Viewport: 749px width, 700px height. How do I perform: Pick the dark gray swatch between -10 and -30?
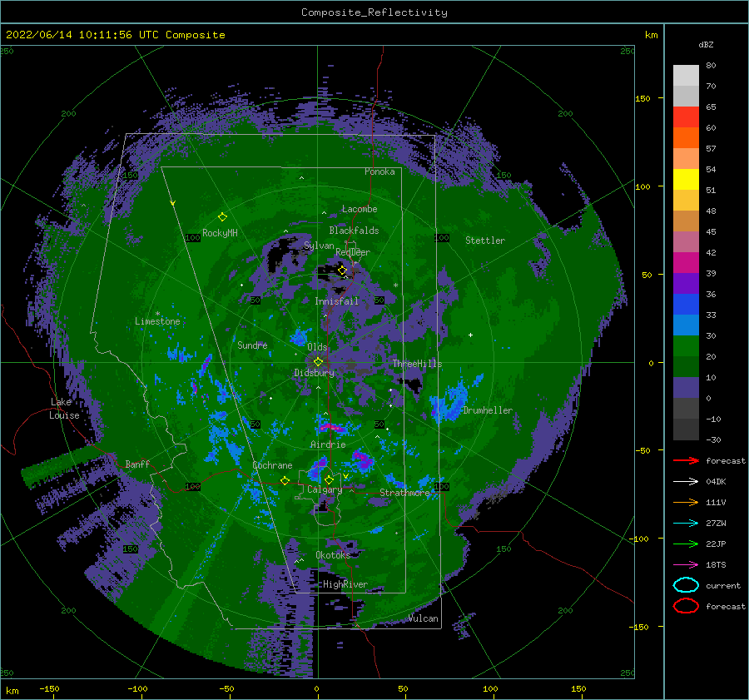[686, 429]
